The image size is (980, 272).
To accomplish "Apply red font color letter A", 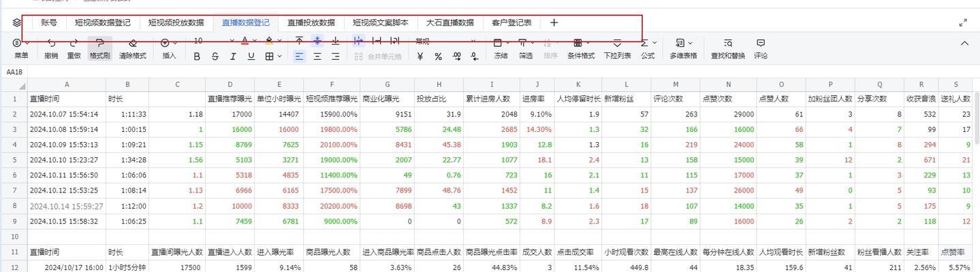I will coord(245,41).
